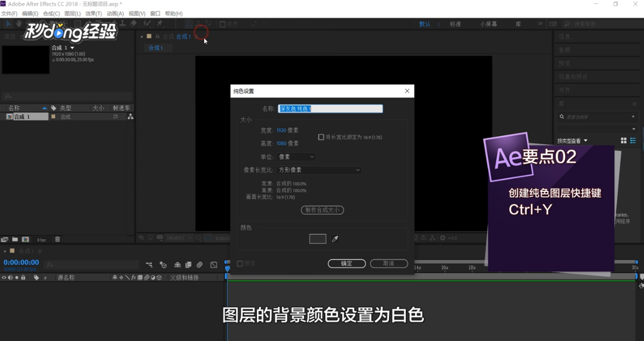Open the 图层(L) menu

pyautogui.click(x=72, y=14)
